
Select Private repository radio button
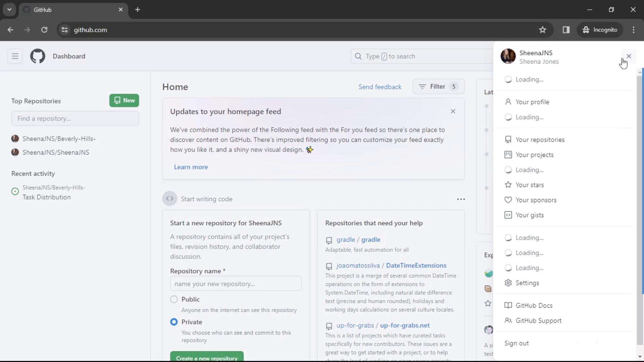click(174, 322)
